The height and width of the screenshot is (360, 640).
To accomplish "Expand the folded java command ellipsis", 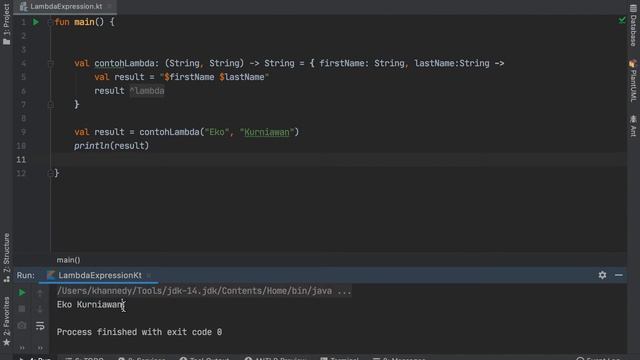I will pyautogui.click(x=344, y=291).
